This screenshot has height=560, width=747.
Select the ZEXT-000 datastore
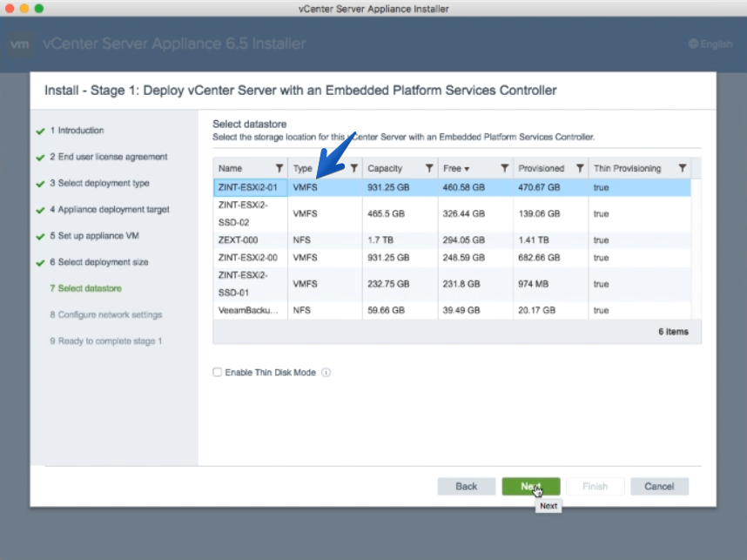point(452,240)
